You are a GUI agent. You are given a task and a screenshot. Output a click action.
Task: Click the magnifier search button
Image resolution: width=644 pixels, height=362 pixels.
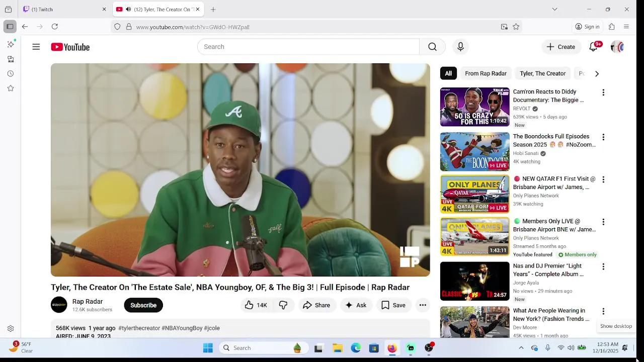point(432,47)
